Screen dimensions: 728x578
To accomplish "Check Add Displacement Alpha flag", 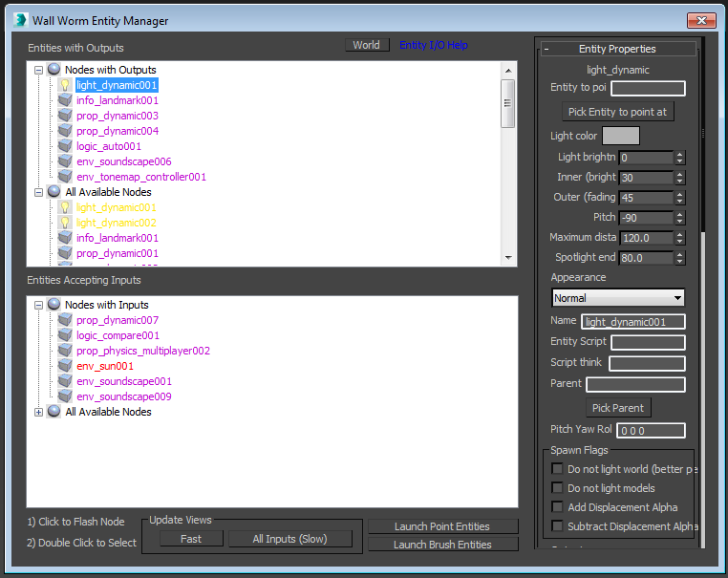I will [x=557, y=506].
